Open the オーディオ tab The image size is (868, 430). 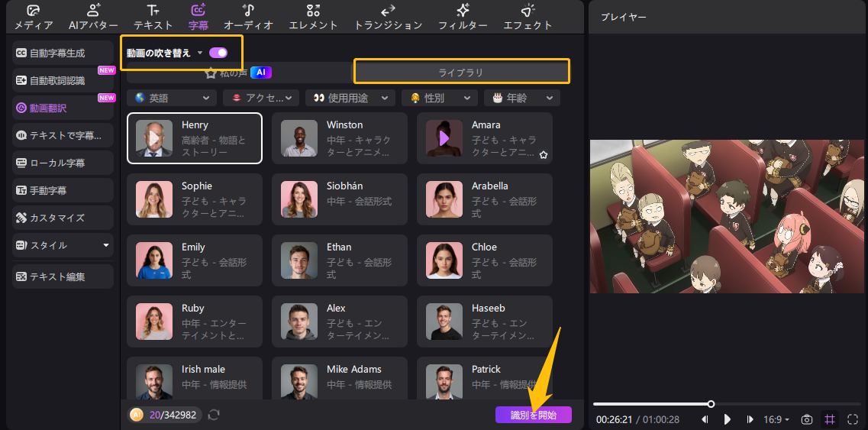click(249, 17)
